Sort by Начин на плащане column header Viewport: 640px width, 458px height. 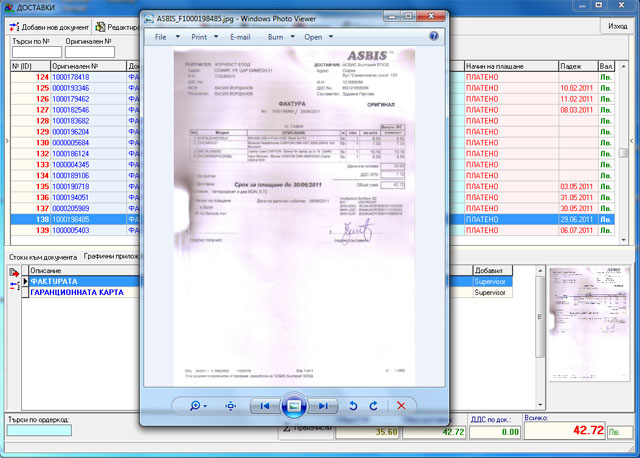coord(511,66)
